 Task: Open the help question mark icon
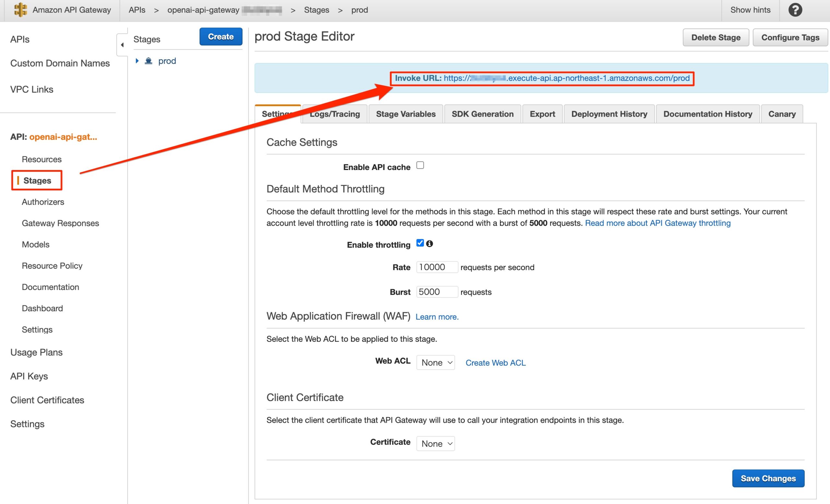click(x=795, y=10)
